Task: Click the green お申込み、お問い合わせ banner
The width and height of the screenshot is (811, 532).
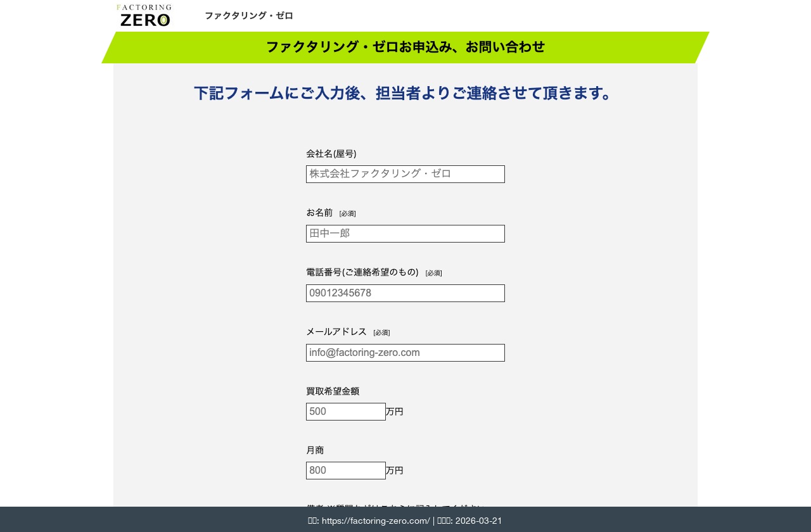Action: 405,47
